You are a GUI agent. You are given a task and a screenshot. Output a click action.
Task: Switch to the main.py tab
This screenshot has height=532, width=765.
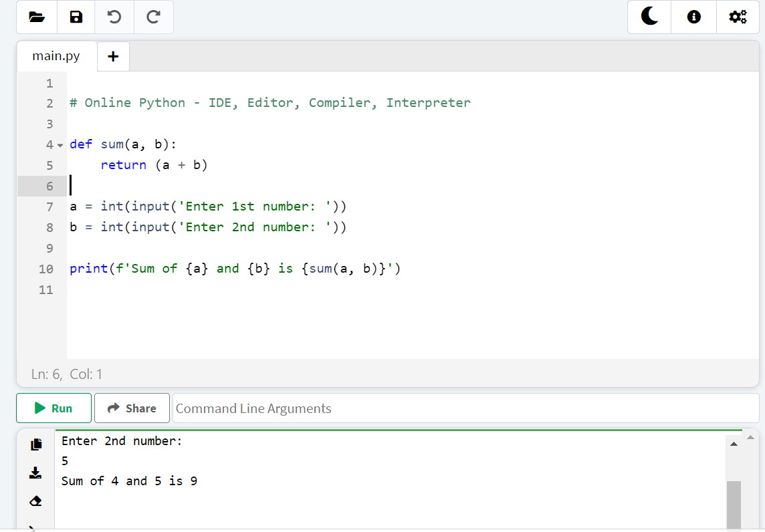coord(56,56)
